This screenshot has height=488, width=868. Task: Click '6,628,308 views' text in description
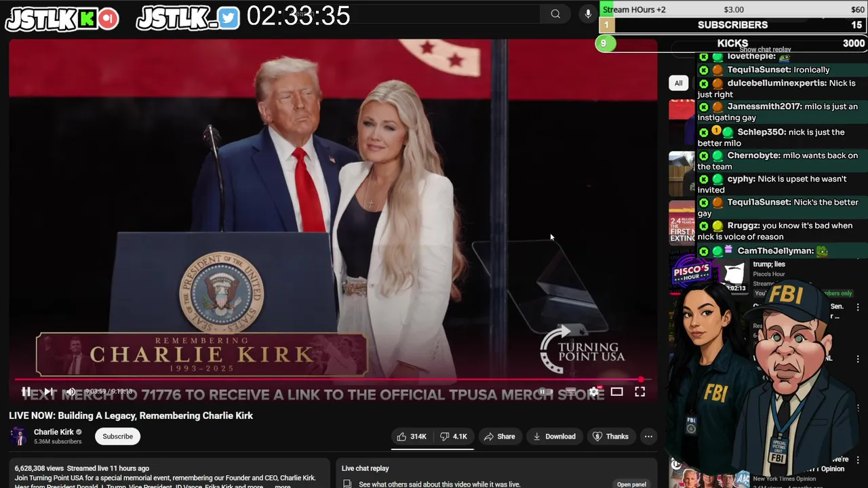(x=39, y=468)
